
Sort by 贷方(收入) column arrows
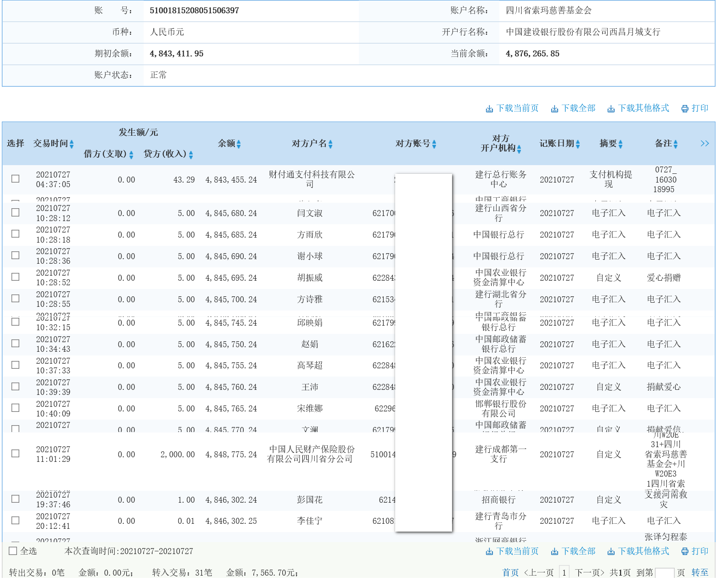[x=191, y=155]
